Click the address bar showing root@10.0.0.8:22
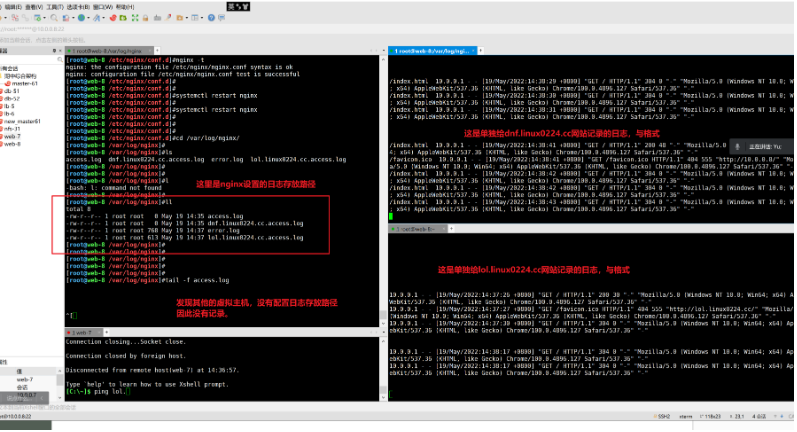 tap(396, 29)
